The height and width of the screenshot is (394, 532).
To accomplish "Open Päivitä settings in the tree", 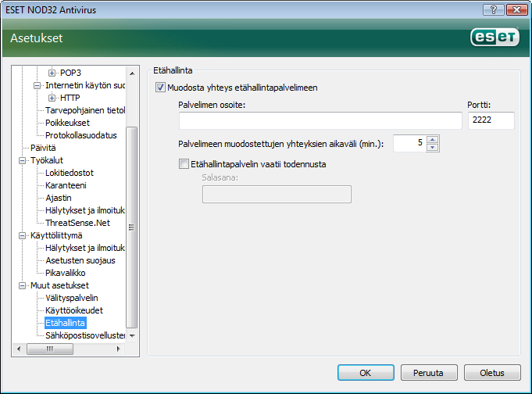I will (x=43, y=148).
